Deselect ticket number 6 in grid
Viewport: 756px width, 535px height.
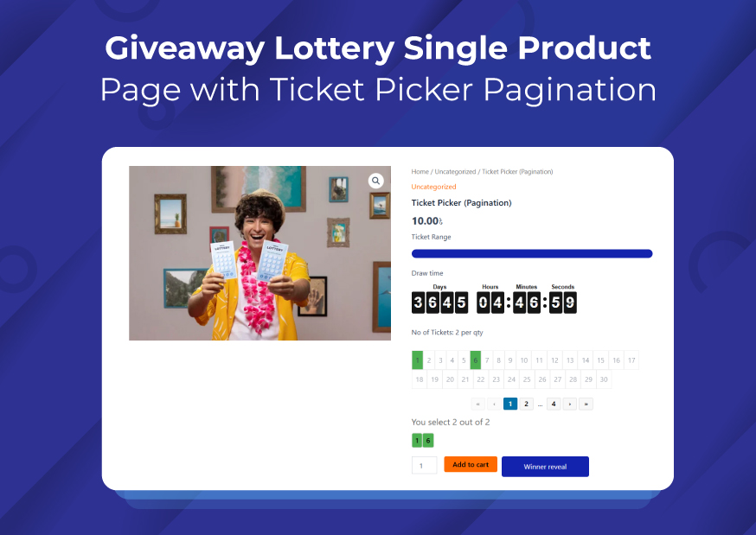point(476,360)
